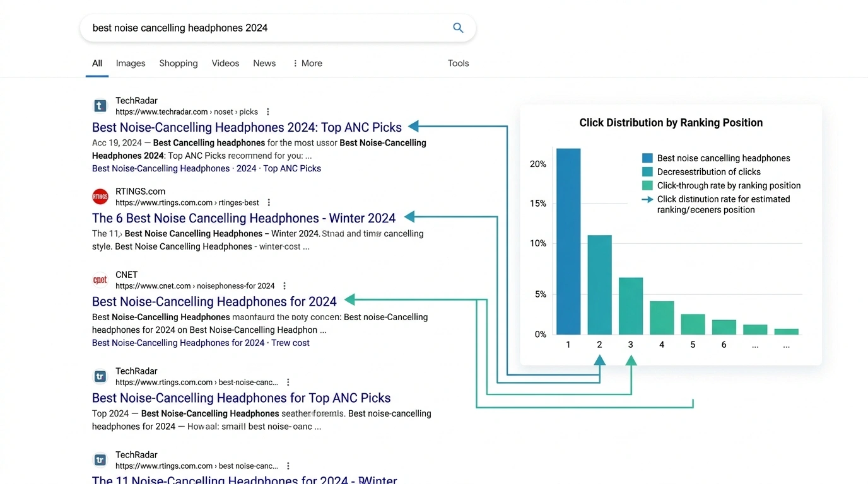Switch to the Shopping tab

click(x=179, y=63)
